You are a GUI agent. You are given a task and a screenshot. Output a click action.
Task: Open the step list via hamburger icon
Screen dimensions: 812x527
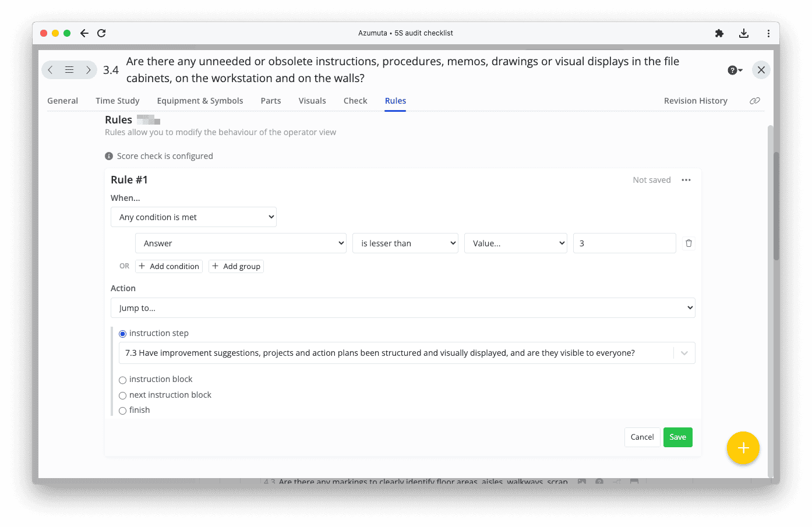pos(69,69)
